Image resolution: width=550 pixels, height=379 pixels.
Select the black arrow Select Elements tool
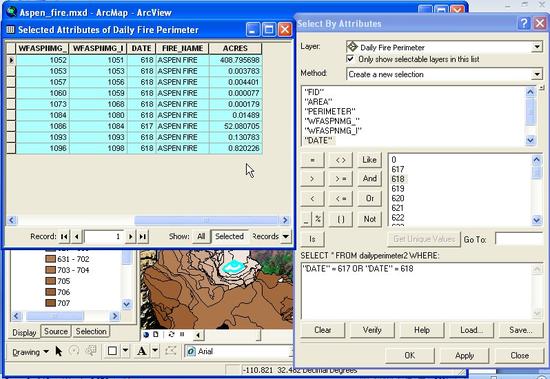coord(59,351)
